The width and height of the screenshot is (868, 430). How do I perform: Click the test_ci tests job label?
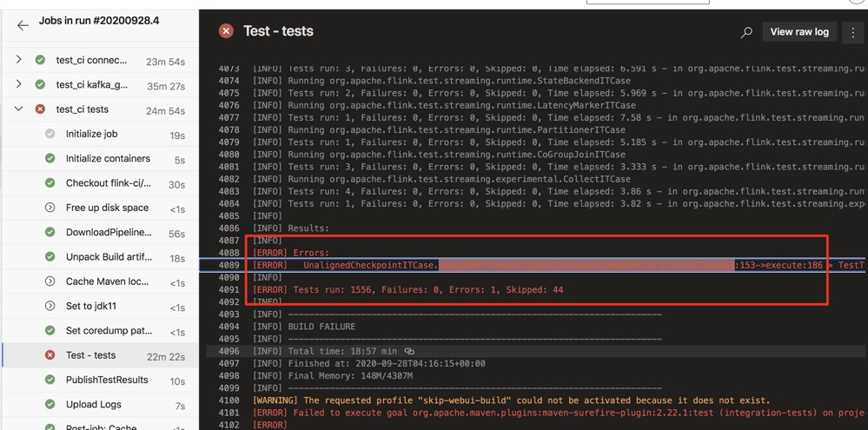(82, 109)
